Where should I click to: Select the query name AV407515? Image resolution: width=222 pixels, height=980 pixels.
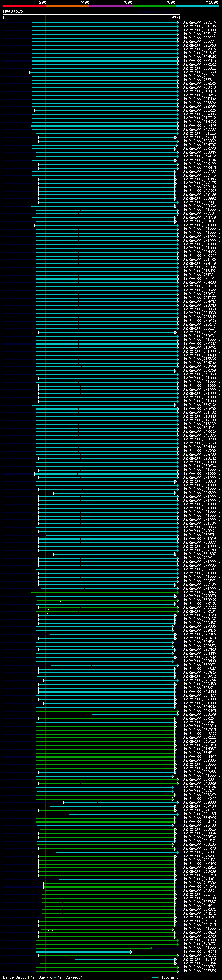click(13, 11)
